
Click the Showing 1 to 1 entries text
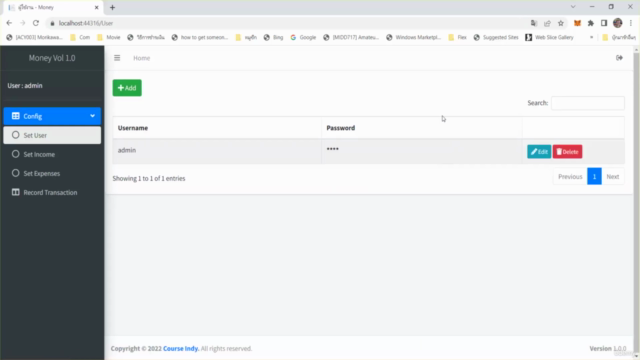[149, 178]
